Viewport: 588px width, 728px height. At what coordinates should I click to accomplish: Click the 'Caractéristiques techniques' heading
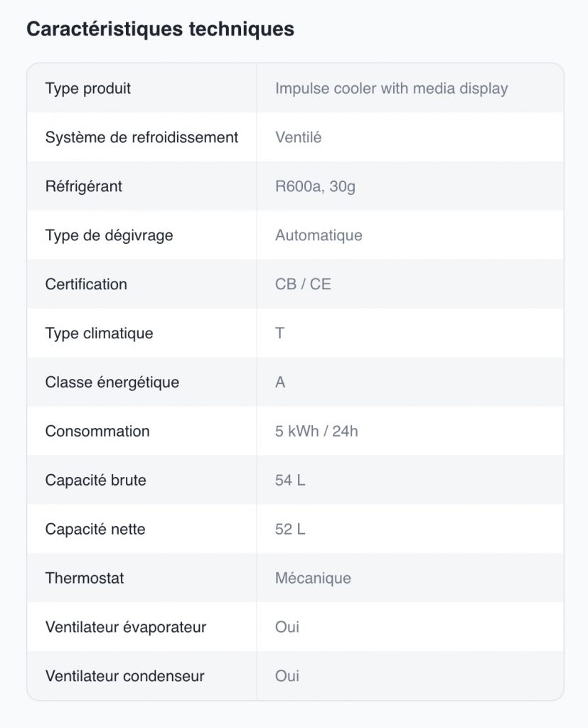(x=160, y=29)
